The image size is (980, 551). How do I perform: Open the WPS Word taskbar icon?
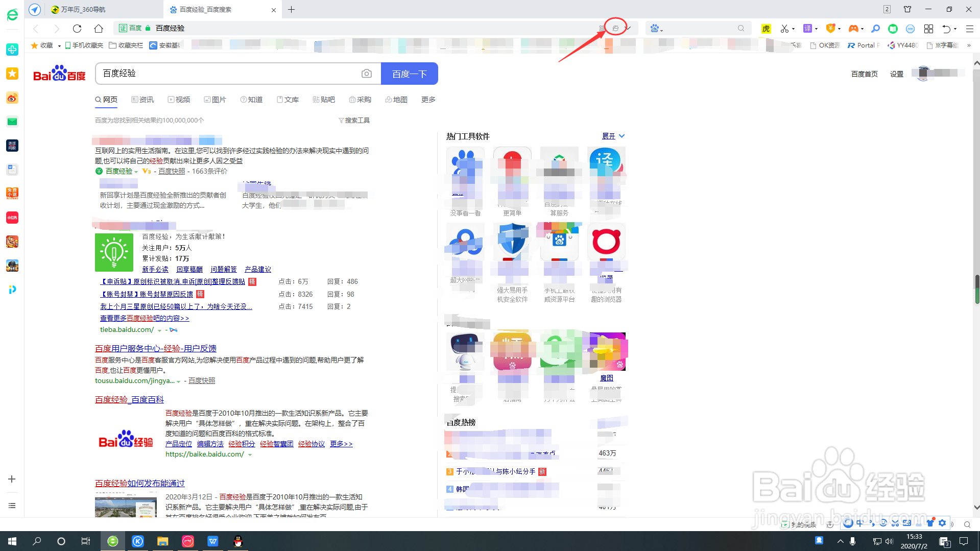tap(213, 541)
